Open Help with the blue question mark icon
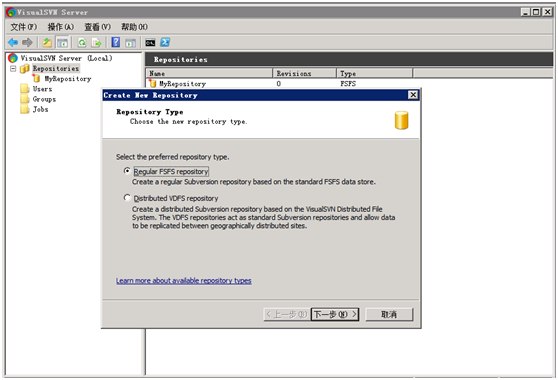Viewport: 558px width, 380px height. 116,42
